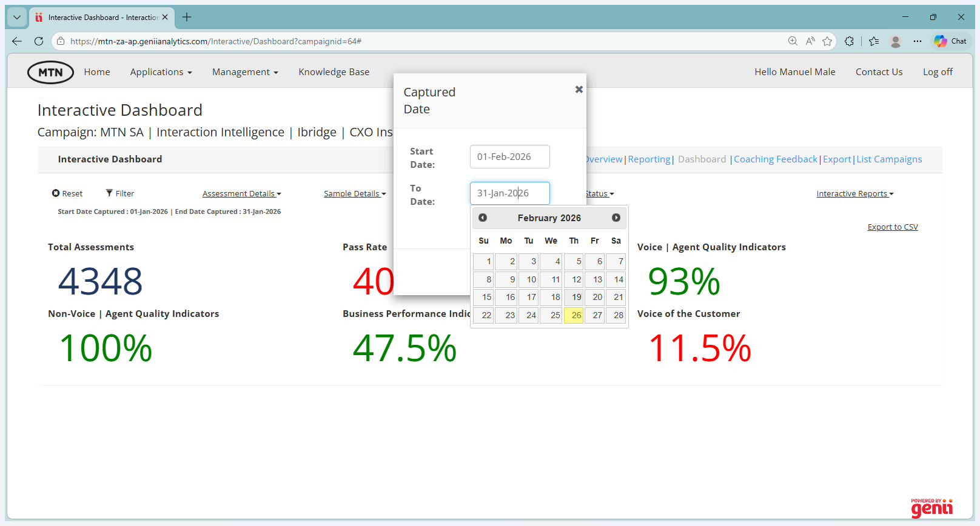This screenshot has width=980, height=526.
Task: Go to previous month in calendar
Action: point(483,218)
